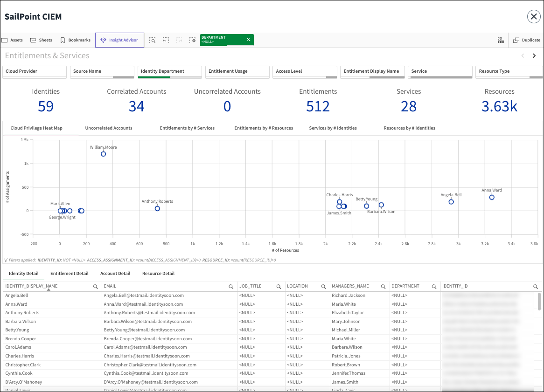
Task: Open the Entitlement Usage filter
Action: tap(237, 72)
